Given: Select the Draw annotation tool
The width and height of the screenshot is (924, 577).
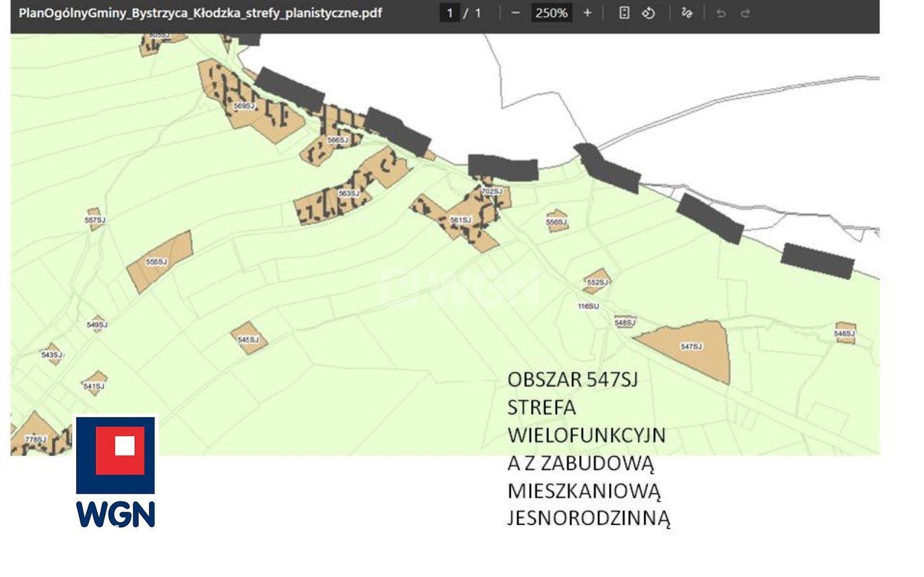Looking at the screenshot, I should (686, 13).
